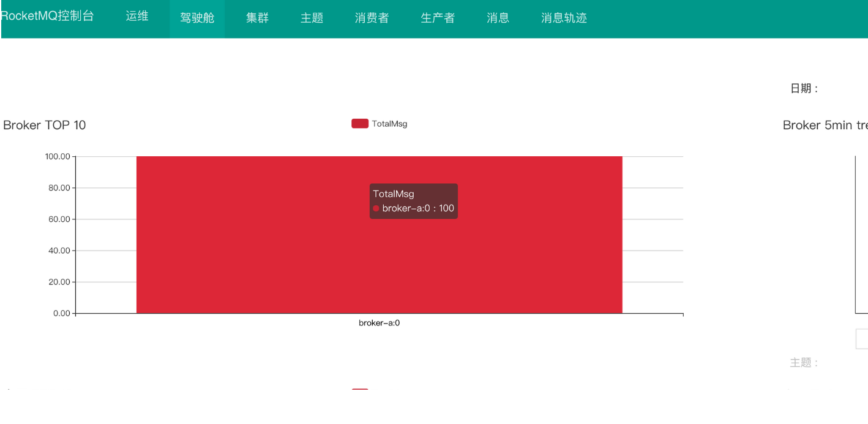Click the broker-a:0 x-axis label
This screenshot has width=868, height=424.
point(380,323)
